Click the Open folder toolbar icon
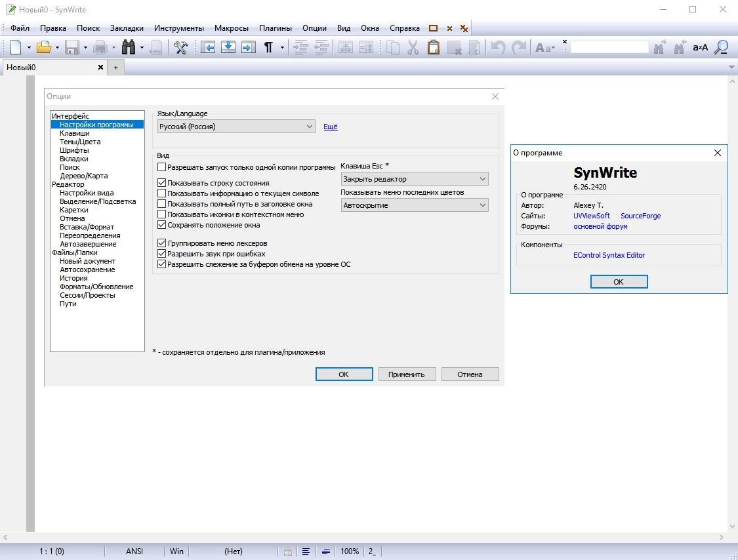This screenshot has width=738, height=560. pos(44,47)
